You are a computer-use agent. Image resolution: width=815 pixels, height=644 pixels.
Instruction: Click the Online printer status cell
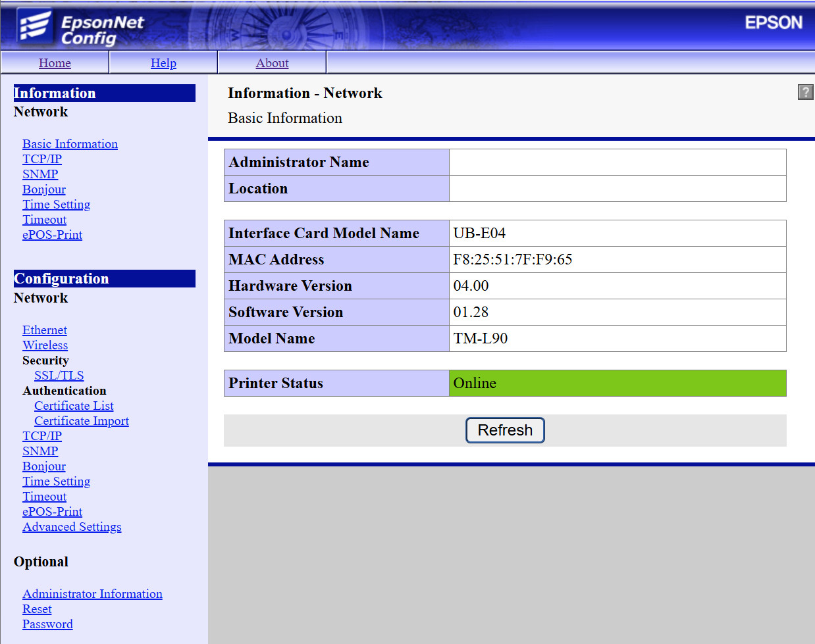[x=618, y=384]
